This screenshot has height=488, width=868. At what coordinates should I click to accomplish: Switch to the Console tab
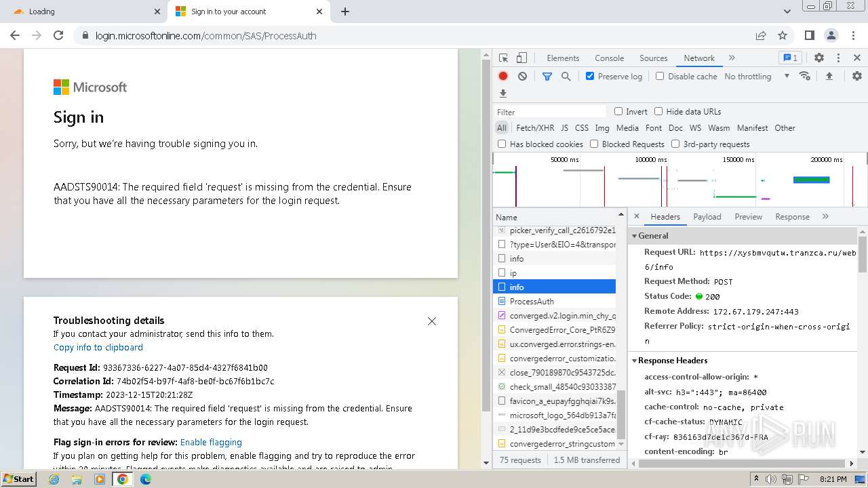click(609, 58)
